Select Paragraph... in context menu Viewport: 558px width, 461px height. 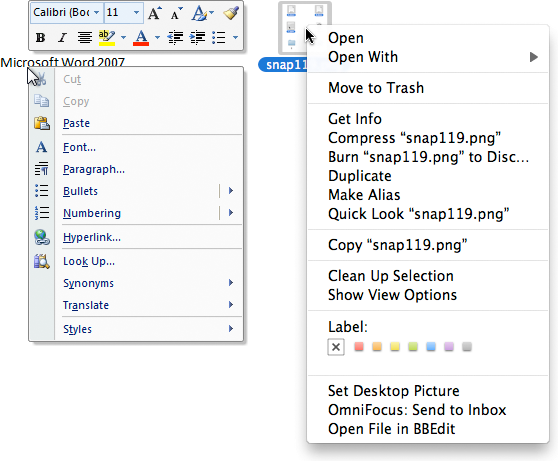click(94, 169)
